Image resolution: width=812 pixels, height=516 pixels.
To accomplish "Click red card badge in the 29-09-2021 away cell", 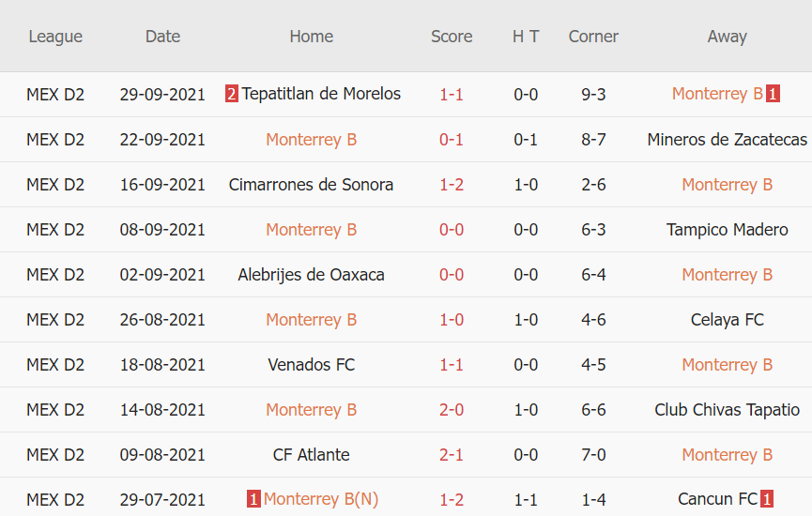I will (773, 94).
